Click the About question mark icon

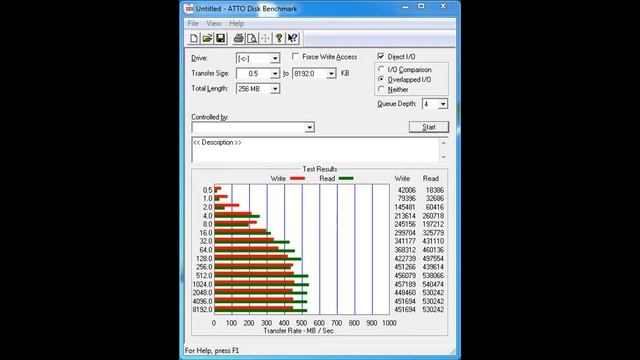tap(279, 38)
